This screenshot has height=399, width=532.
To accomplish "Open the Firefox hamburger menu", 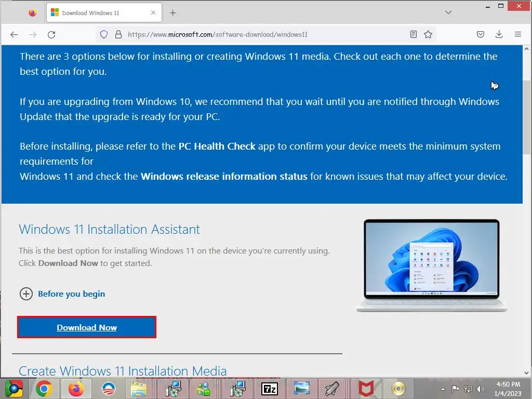I will [x=518, y=34].
